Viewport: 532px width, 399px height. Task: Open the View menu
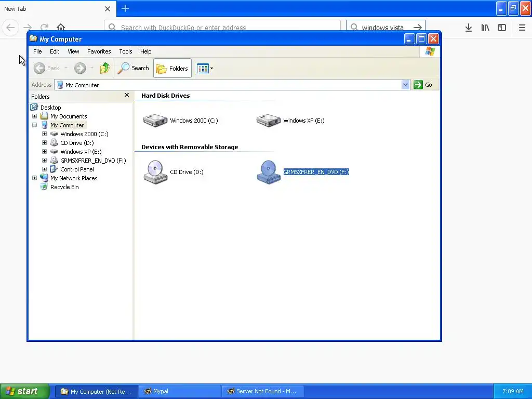73,51
